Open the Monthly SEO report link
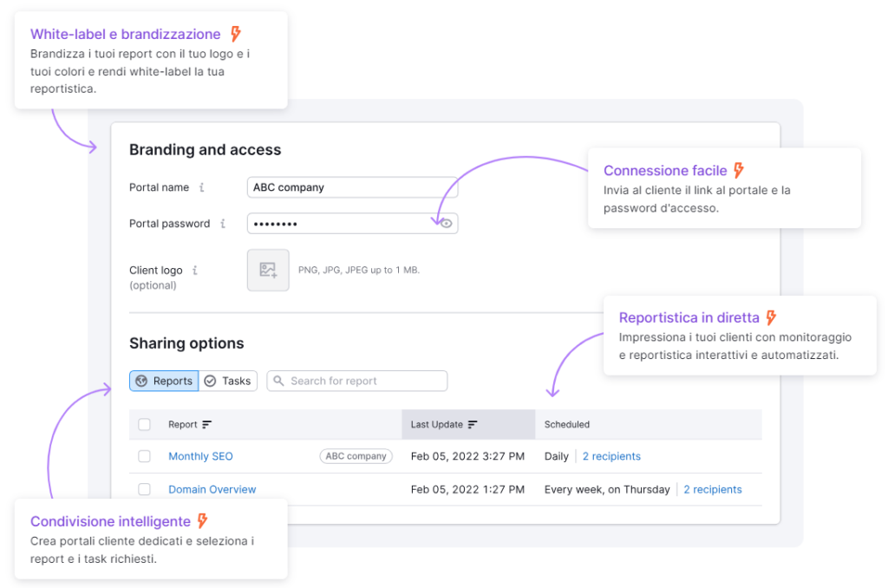Image resolution: width=888 pixels, height=588 pixels. click(x=200, y=456)
